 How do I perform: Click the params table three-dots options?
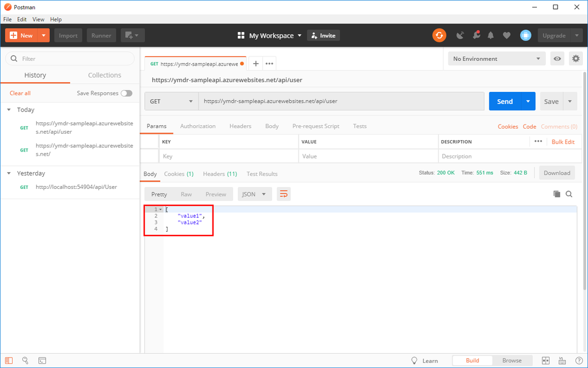(x=538, y=141)
